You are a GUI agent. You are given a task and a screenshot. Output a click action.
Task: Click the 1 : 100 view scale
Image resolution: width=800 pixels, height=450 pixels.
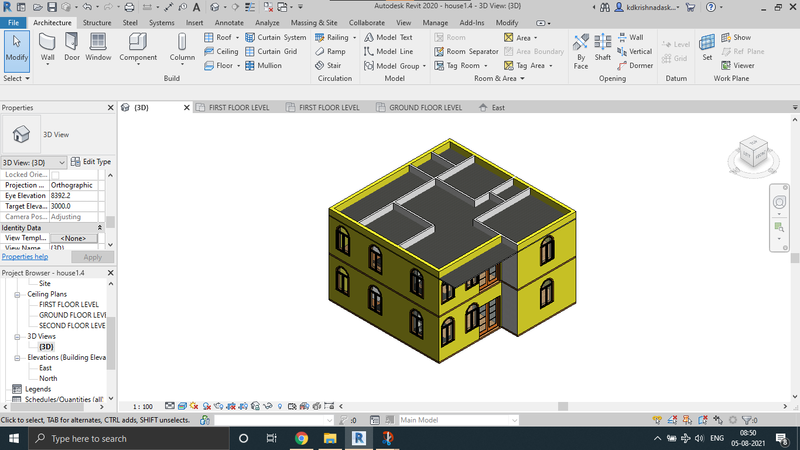[x=142, y=407]
